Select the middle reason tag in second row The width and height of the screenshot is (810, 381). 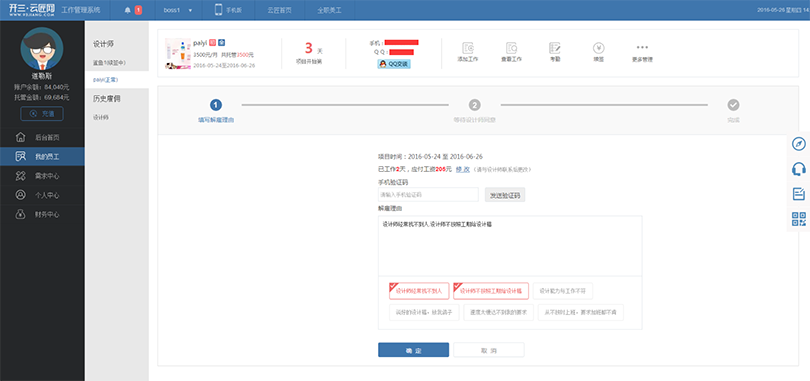(498, 312)
